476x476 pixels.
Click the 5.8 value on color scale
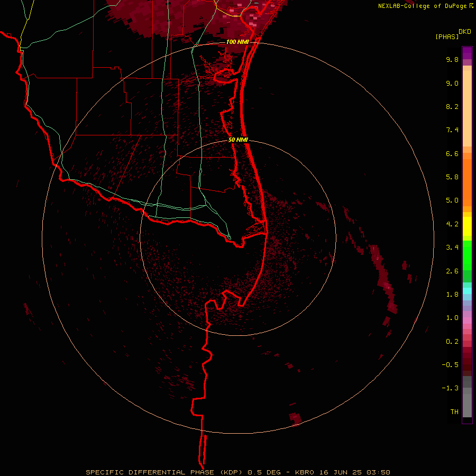tap(452, 177)
